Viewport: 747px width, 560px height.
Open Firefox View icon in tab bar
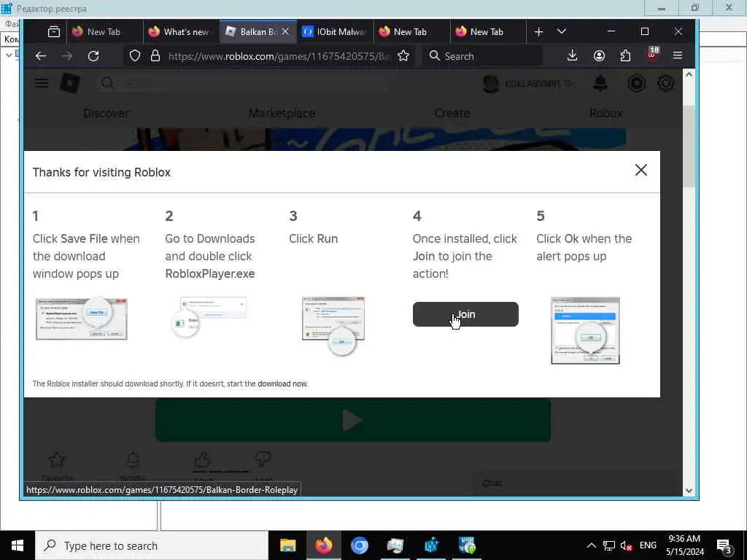point(54,32)
